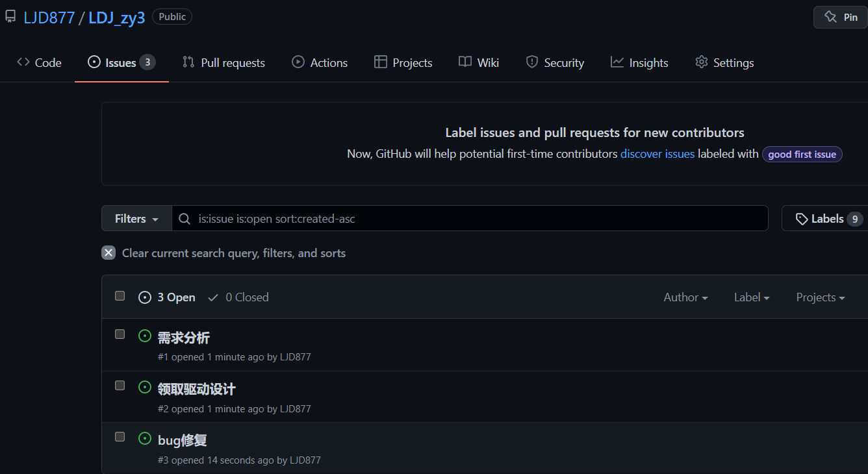
Task: Open the Filters dropdown
Action: tap(136, 219)
